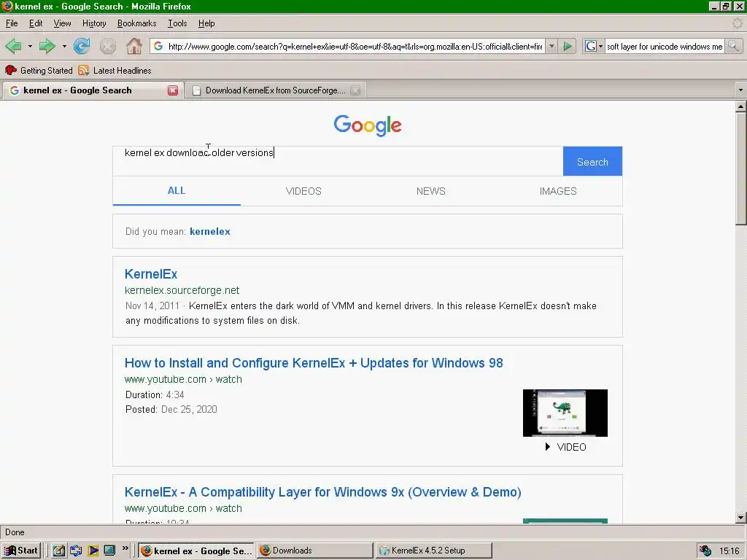747x560 pixels.
Task: Open the Home page icon
Action: tap(134, 46)
